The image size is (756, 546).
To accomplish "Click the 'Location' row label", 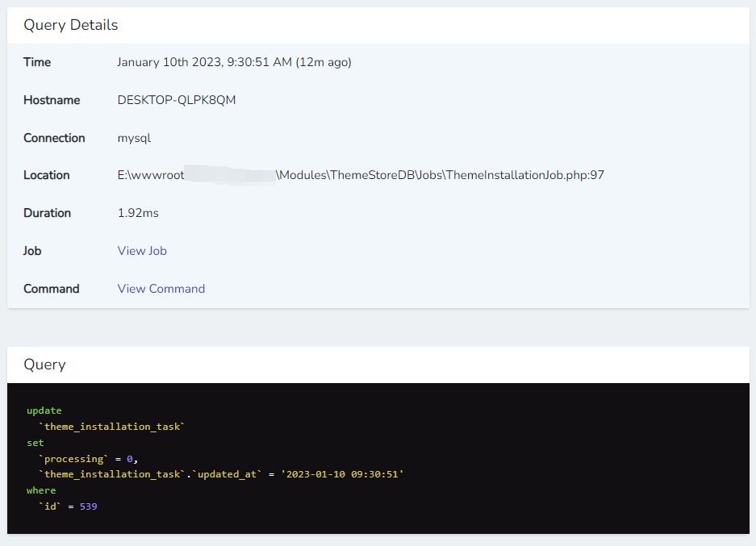I will 46,176.
